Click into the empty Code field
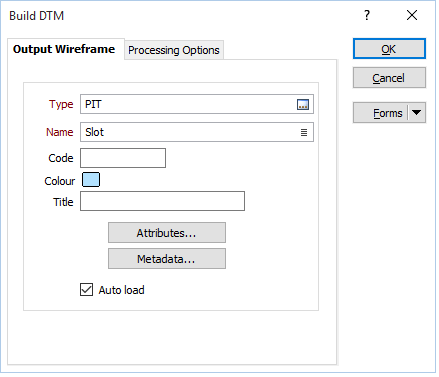 [x=123, y=158]
